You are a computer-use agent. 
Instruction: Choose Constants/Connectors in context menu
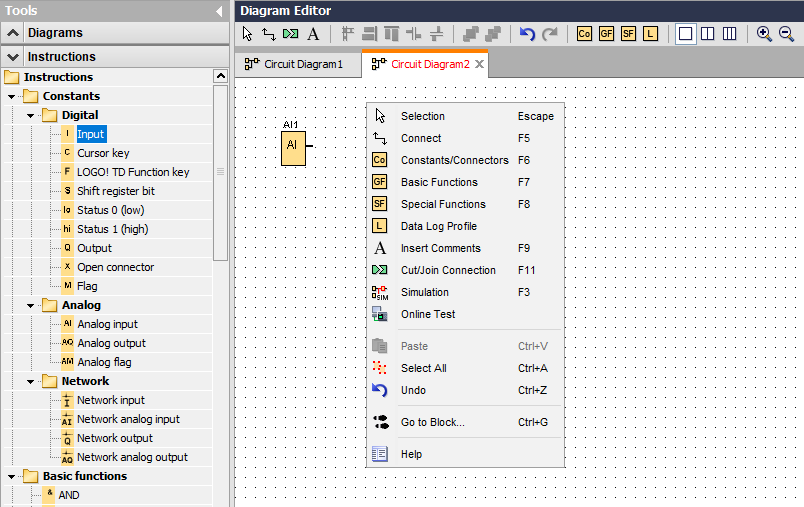466,160
